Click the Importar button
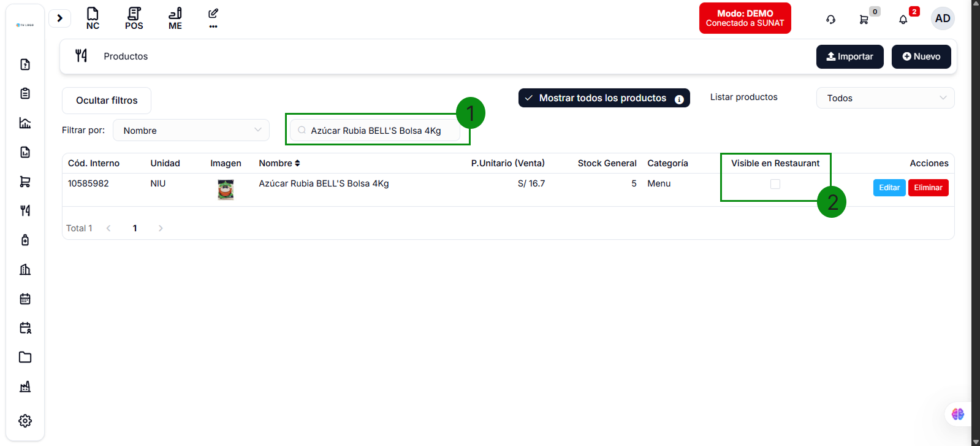 [x=849, y=56]
